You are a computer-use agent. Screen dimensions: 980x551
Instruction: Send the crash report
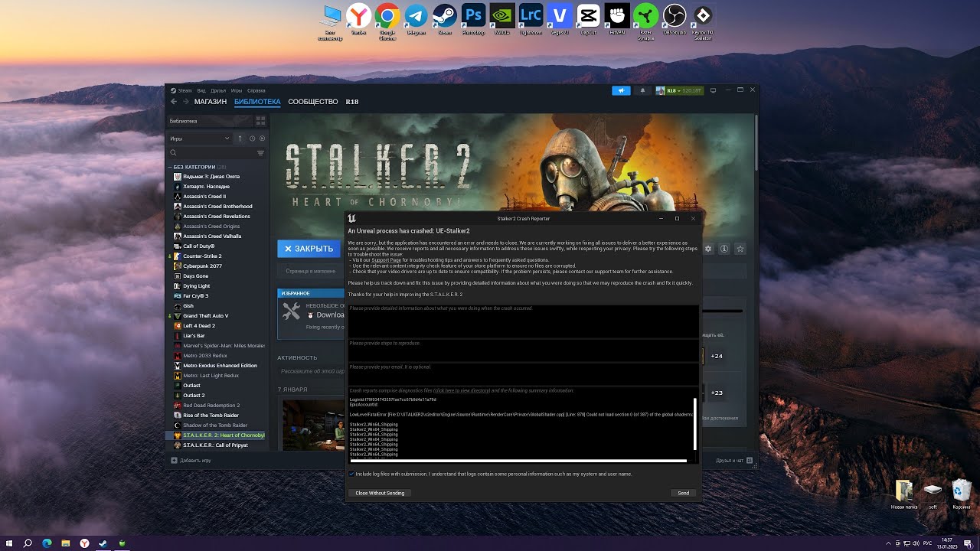coord(683,493)
